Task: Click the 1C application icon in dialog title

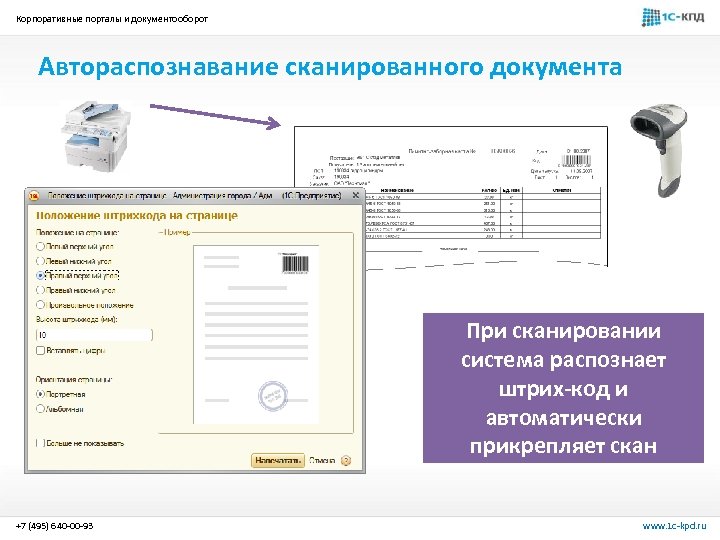Action: (34, 196)
